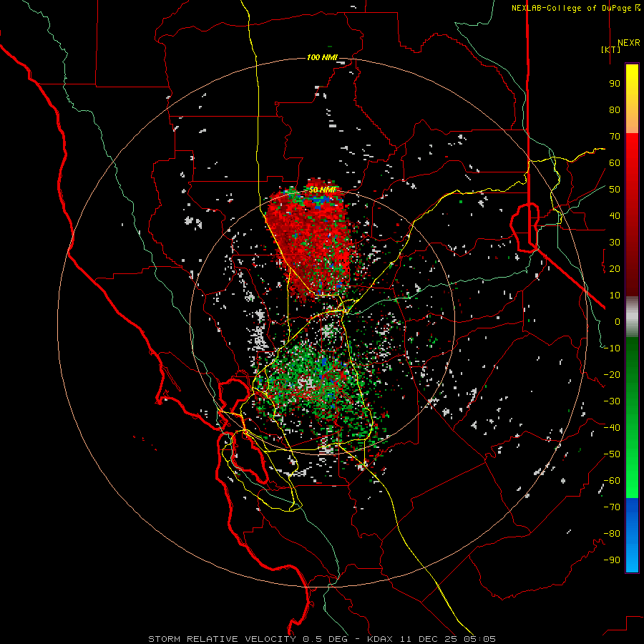644x644 pixels.
Task: Click the NEXR label above the scale
Action: coord(628,43)
